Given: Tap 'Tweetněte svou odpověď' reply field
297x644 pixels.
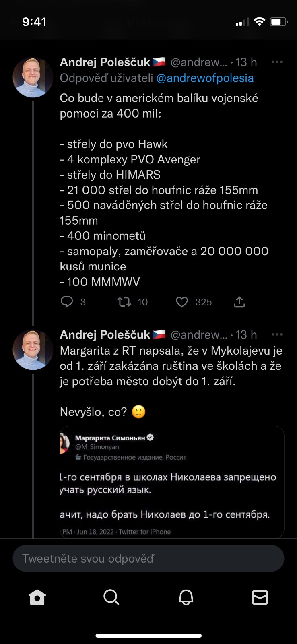Looking at the screenshot, I should coord(148,559).
